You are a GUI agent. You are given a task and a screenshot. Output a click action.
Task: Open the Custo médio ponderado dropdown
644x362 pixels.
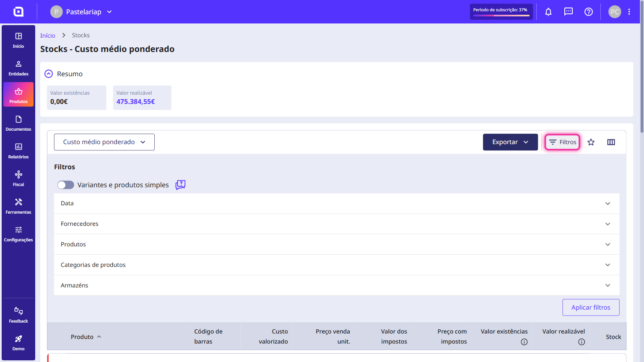(104, 142)
